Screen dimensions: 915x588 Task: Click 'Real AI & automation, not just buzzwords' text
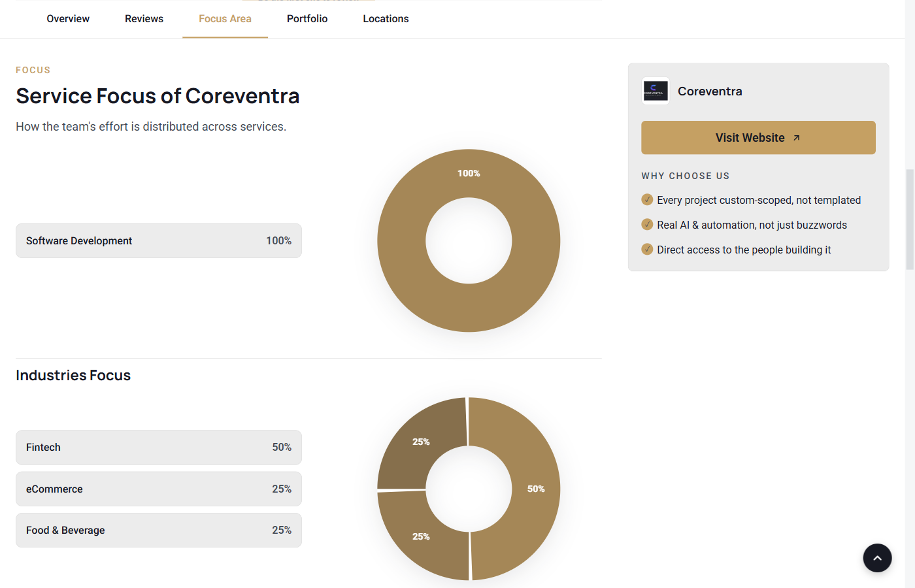click(752, 225)
